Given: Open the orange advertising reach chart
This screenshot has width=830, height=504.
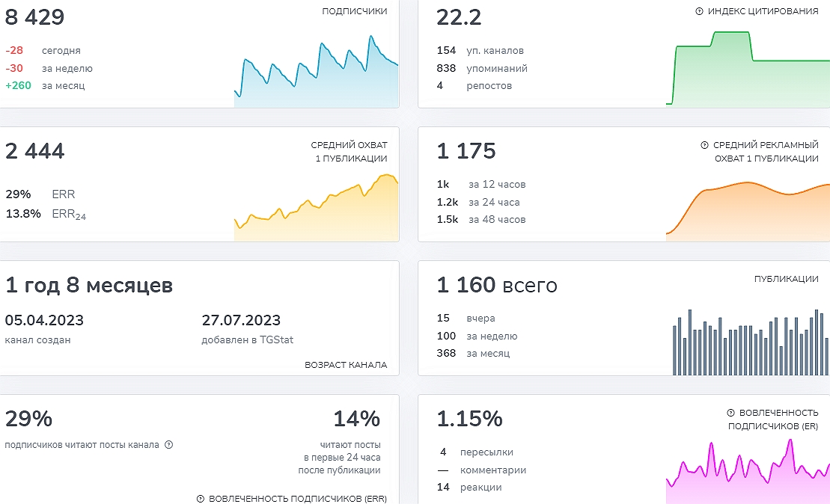Looking at the screenshot, I should point(747,209).
